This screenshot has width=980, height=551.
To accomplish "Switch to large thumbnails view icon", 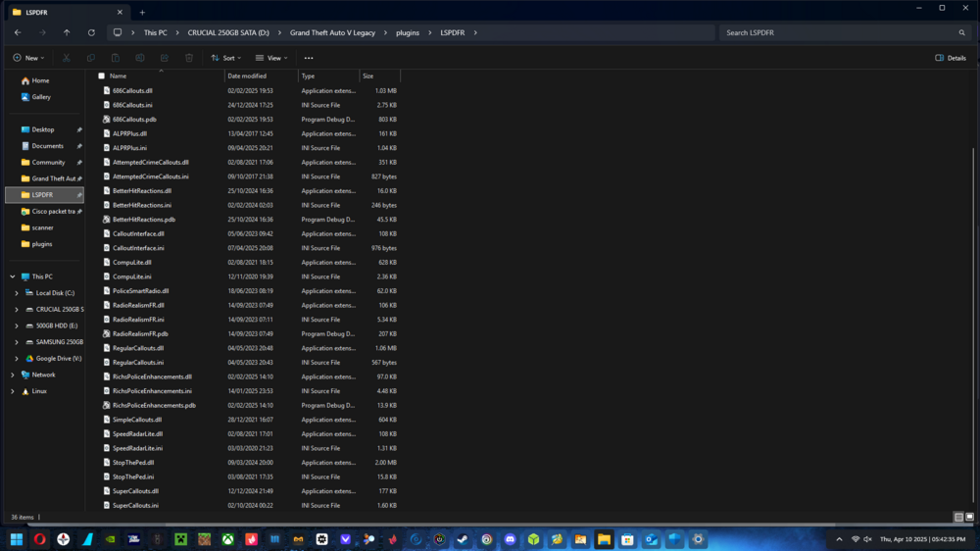I will pos(969,518).
